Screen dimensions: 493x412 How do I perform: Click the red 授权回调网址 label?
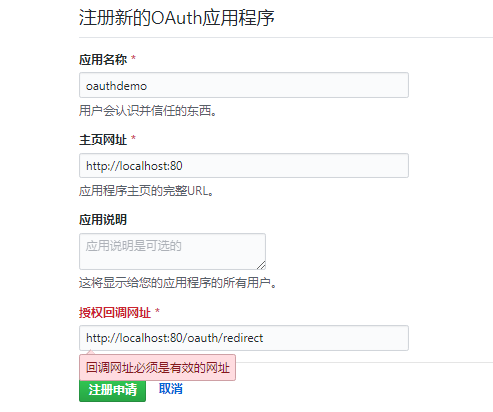(x=115, y=313)
